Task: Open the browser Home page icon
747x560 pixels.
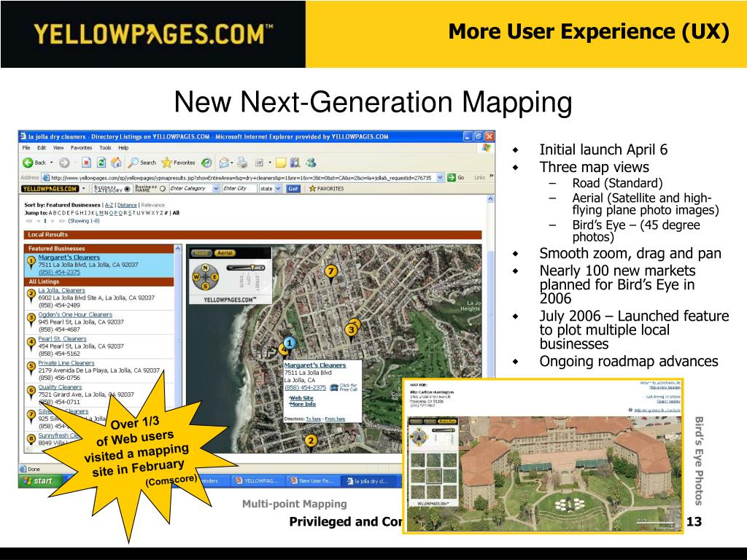Action: 116,163
